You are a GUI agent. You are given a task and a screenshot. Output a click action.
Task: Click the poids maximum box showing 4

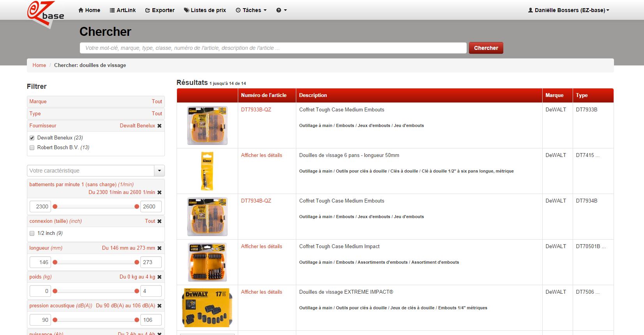(x=151, y=291)
